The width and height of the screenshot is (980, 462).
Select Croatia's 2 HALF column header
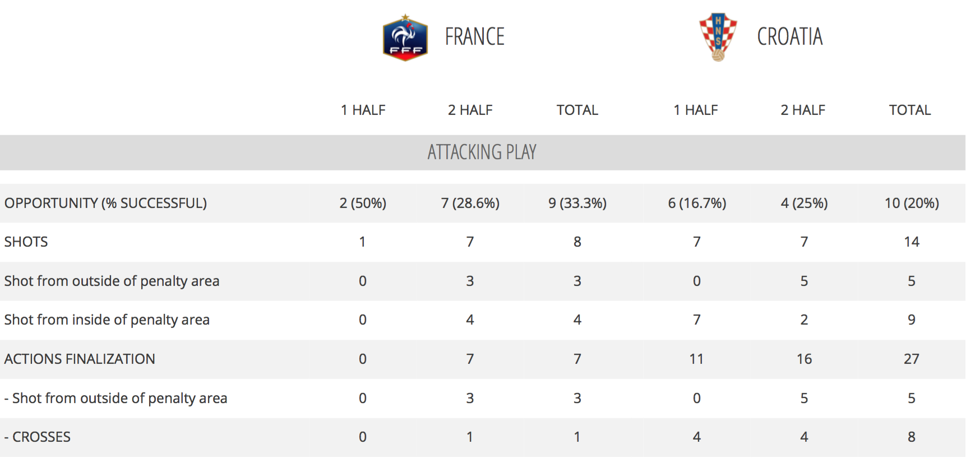click(x=803, y=110)
